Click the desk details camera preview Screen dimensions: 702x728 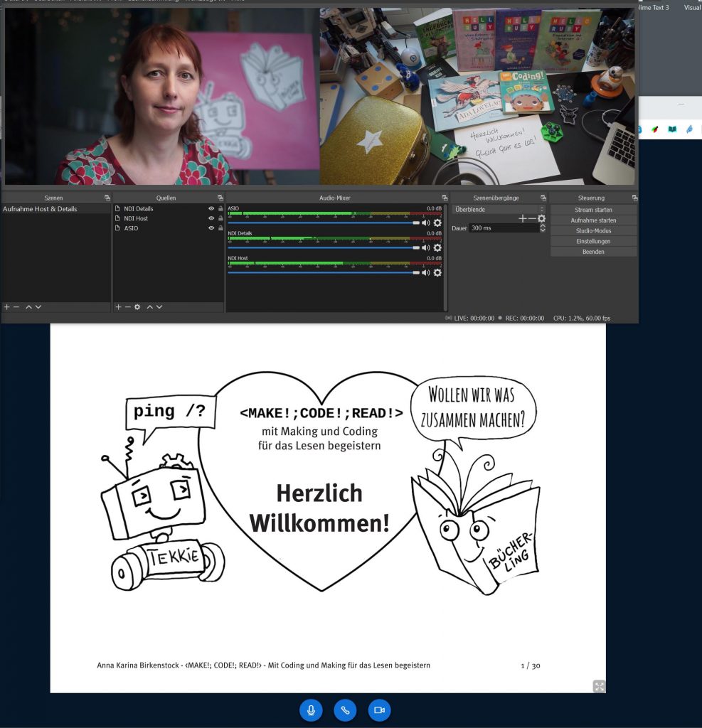pyautogui.click(x=477, y=97)
